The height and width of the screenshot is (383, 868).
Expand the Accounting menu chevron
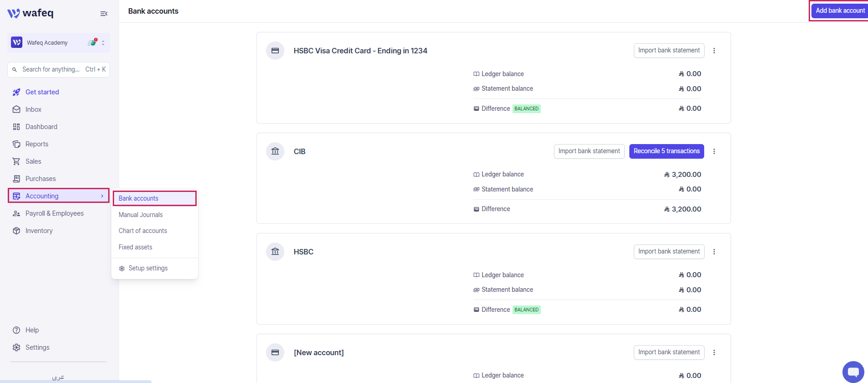(x=102, y=196)
